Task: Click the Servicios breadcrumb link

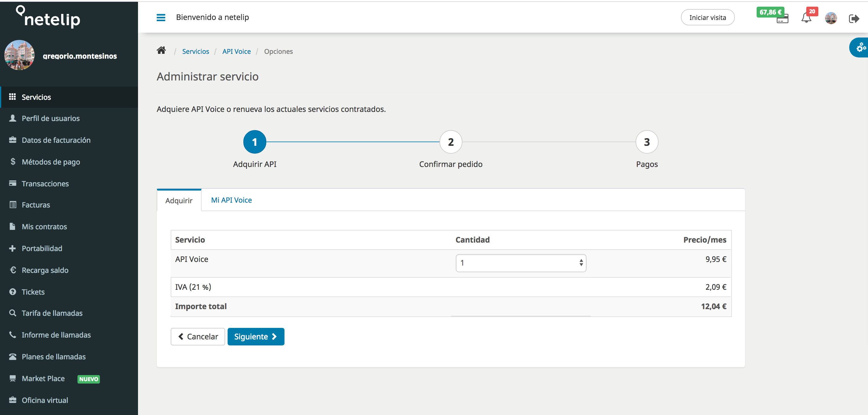Action: click(x=196, y=51)
